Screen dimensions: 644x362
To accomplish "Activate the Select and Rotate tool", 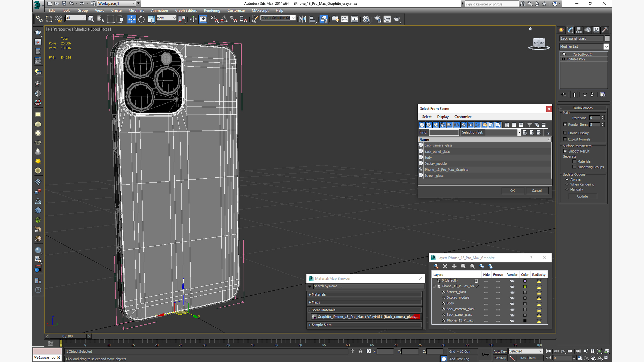I will (141, 19).
